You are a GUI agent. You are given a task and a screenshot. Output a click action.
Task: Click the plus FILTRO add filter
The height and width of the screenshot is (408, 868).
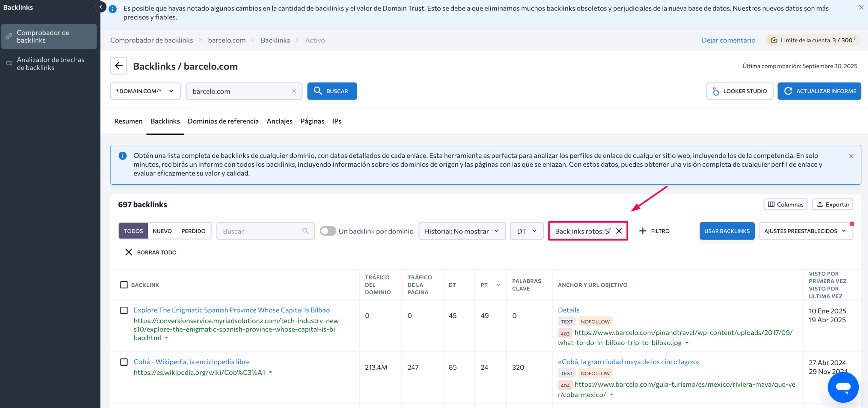pyautogui.click(x=654, y=231)
